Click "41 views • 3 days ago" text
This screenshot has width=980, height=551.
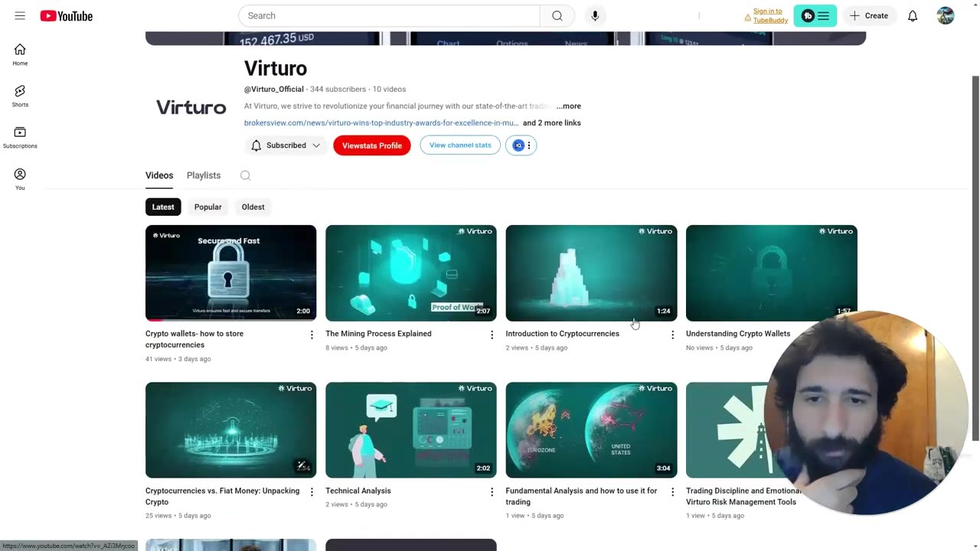[x=178, y=359]
